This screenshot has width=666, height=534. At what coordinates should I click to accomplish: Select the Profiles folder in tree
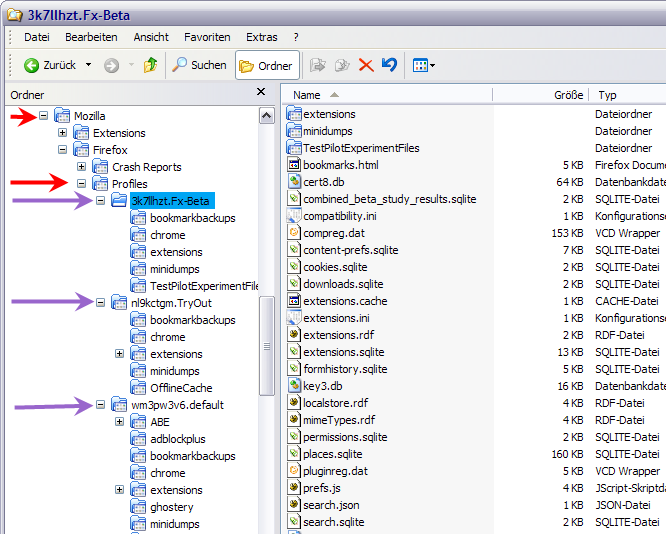tap(130, 184)
